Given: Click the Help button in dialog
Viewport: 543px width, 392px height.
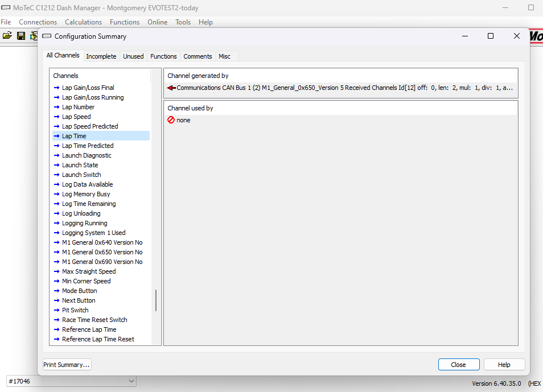Looking at the screenshot, I should click(x=504, y=365).
